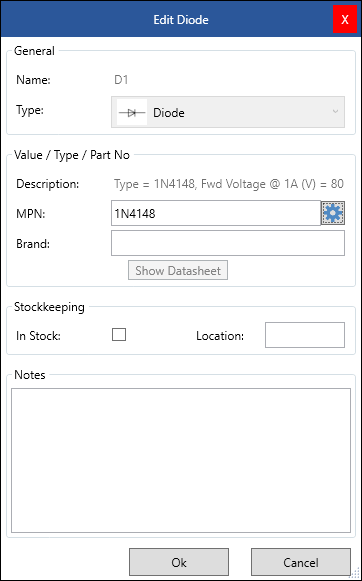Focus the MPN field containing 1N4148
The image size is (362, 581).
coord(216,213)
